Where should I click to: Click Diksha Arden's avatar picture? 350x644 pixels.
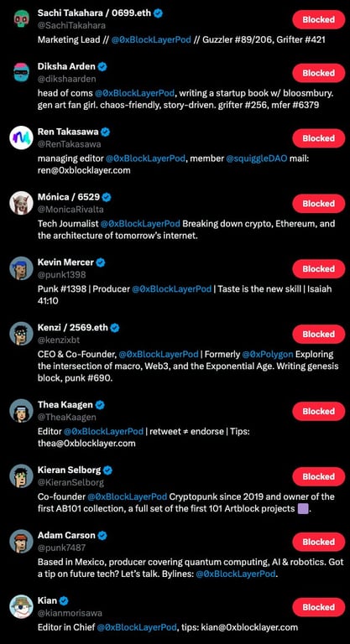point(21,72)
